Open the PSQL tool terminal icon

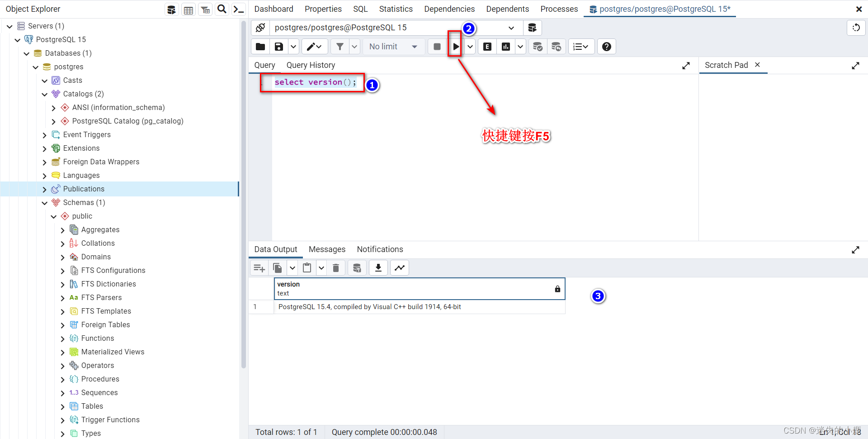point(239,9)
